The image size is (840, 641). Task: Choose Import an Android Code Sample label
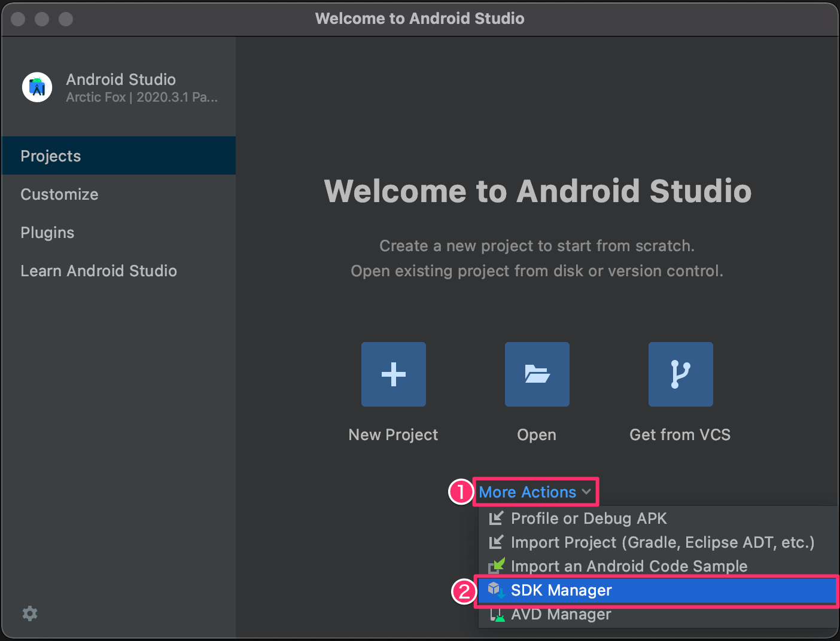tap(629, 566)
